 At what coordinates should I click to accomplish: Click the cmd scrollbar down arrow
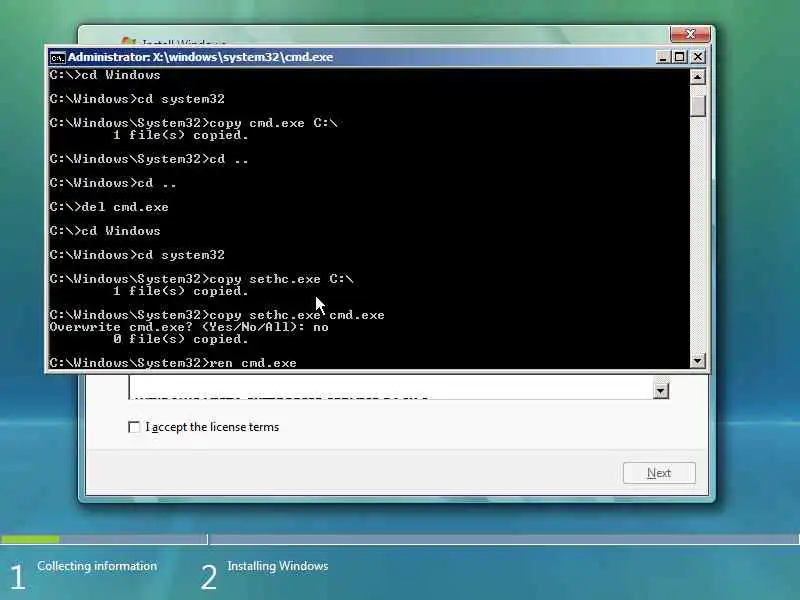(x=697, y=361)
